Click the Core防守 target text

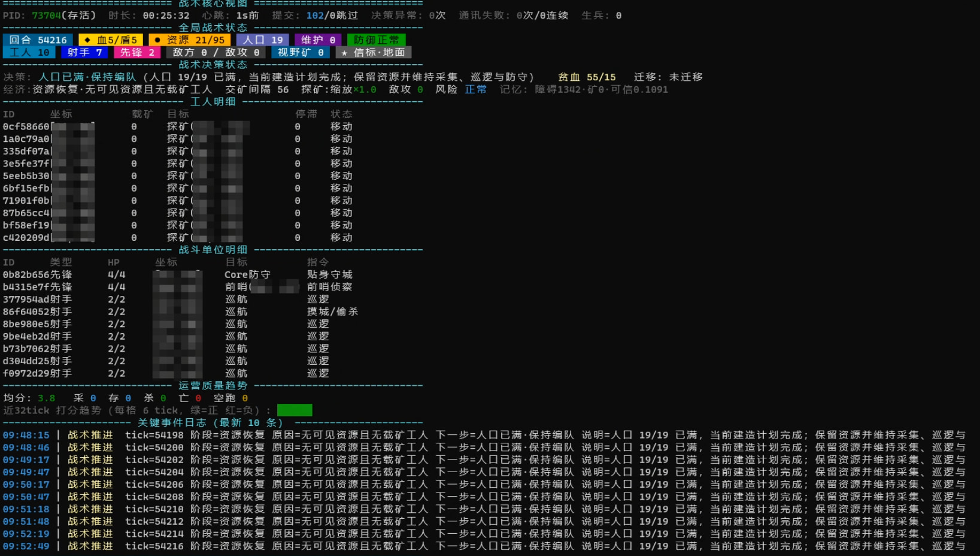pos(248,275)
